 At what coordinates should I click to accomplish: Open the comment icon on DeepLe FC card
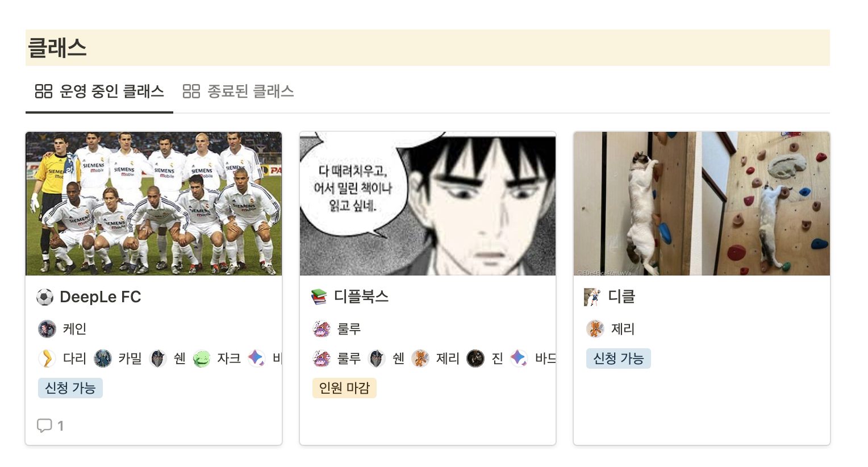[44, 426]
